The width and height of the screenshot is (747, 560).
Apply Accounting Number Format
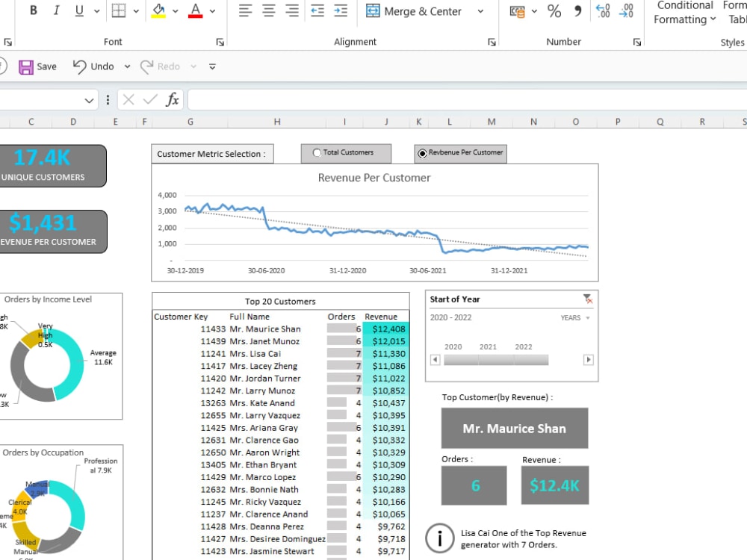coord(517,11)
